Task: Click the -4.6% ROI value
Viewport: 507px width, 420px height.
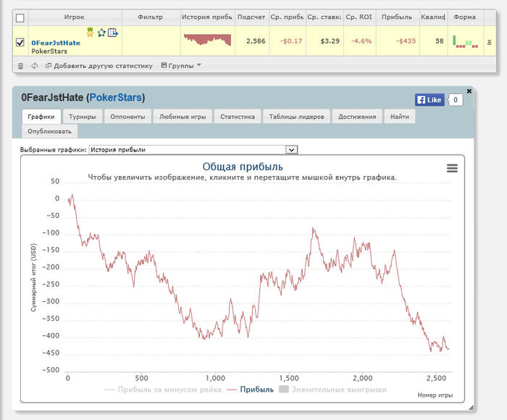Action: tap(361, 41)
